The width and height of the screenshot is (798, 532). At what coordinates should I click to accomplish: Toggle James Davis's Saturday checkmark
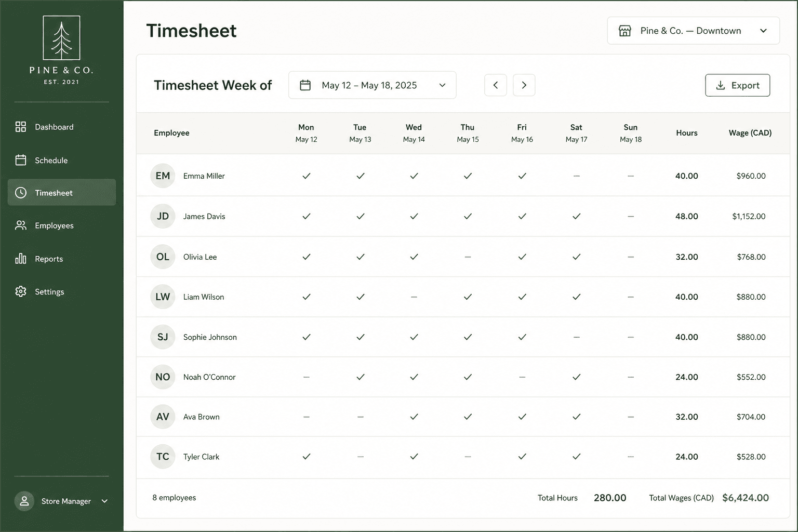point(577,216)
